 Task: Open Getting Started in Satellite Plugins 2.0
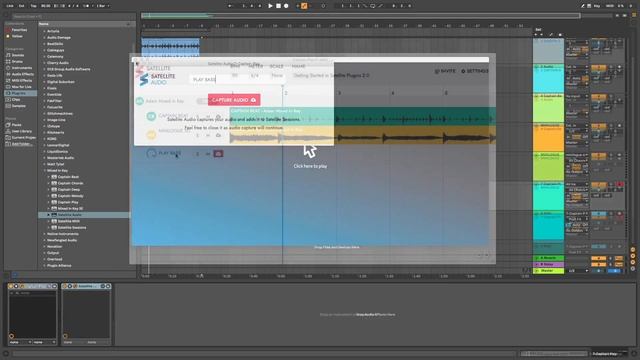(x=331, y=76)
